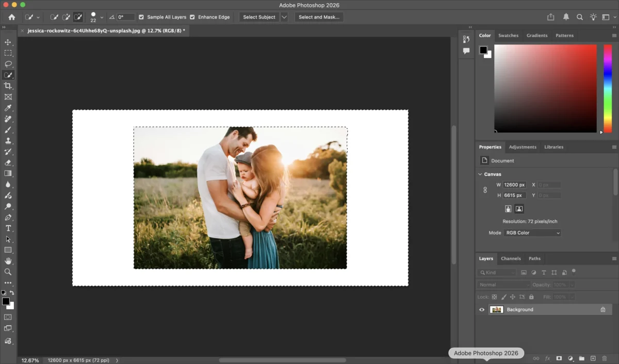This screenshot has width=619, height=364.
Task: Open the brush size picker dropdown
Action: [102, 17]
